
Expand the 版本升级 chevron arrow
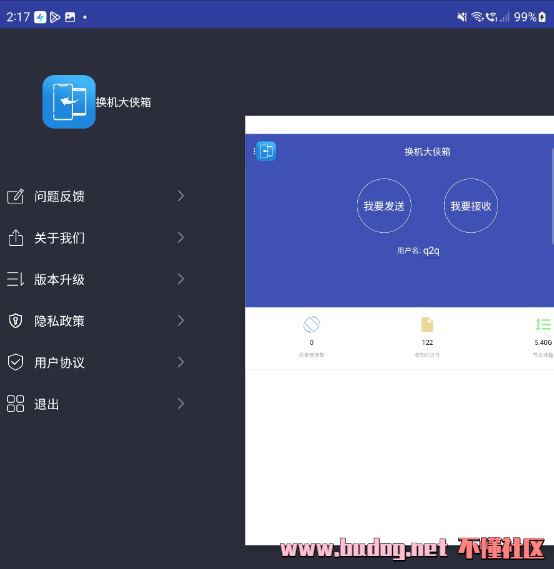pos(181,279)
